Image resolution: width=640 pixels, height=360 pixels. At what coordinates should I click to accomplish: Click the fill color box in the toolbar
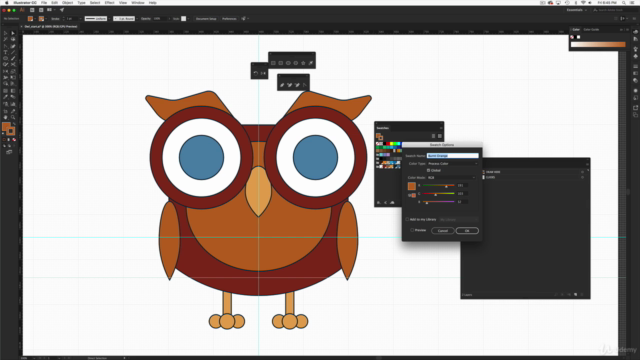[x=6, y=127]
